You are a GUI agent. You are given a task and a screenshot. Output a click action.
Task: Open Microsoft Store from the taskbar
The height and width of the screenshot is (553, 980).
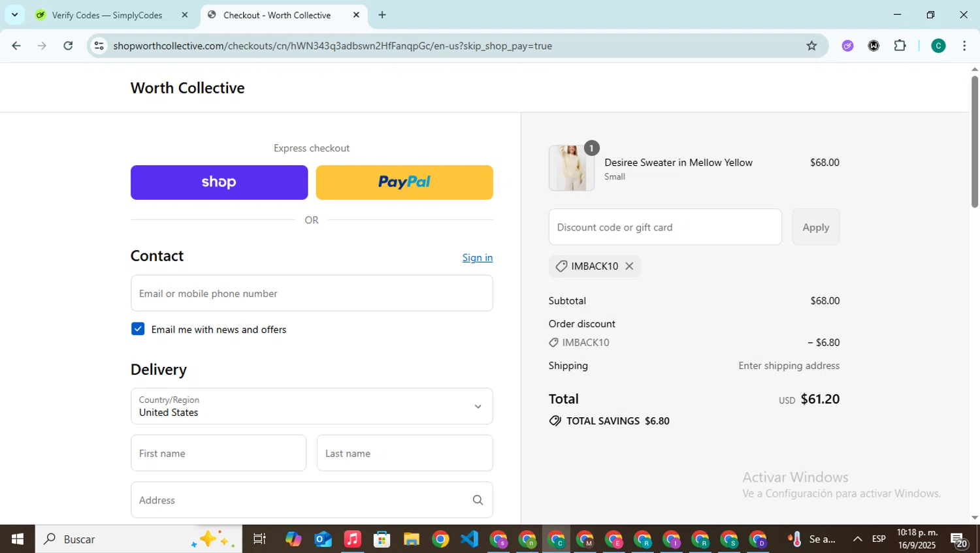[382, 539]
